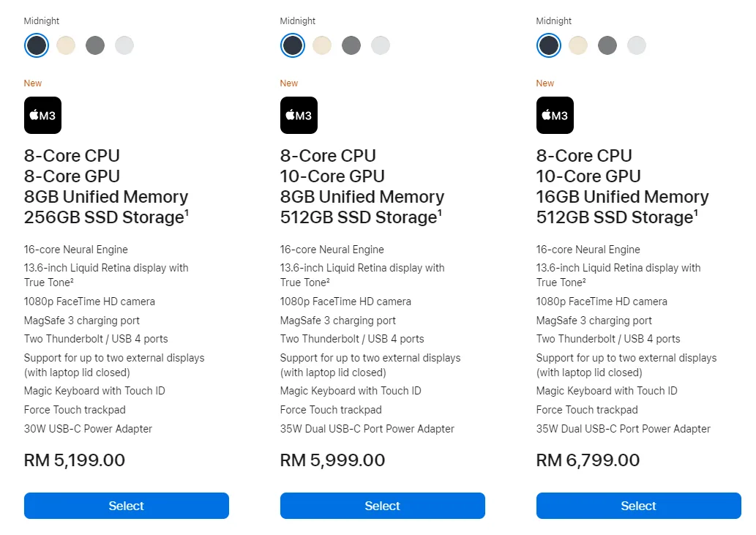Select Silver color for the 256GB model
This screenshot has height=535, width=756.
coord(124,45)
